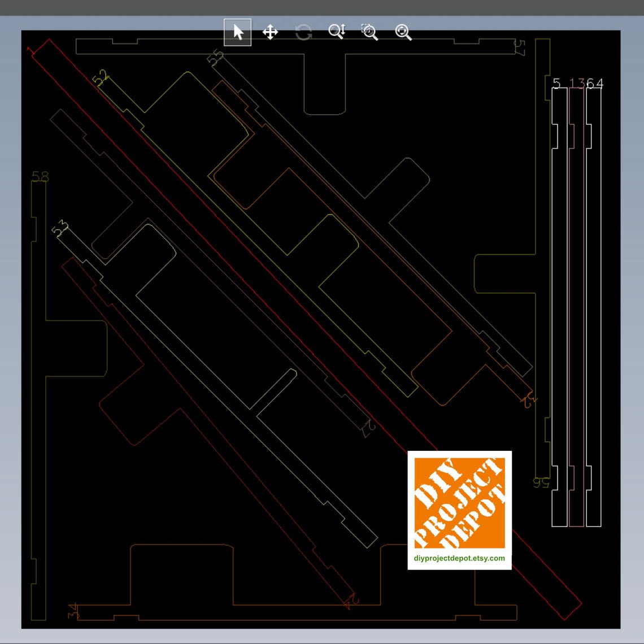644x644 pixels.
Task: Choose the interactive Zoom tool
Action: pos(337,33)
